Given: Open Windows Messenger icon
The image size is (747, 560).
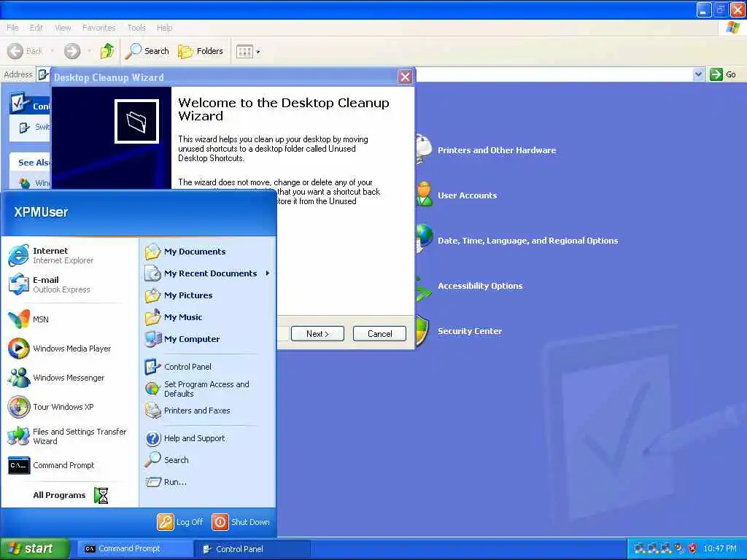Looking at the screenshot, I should click(19, 378).
